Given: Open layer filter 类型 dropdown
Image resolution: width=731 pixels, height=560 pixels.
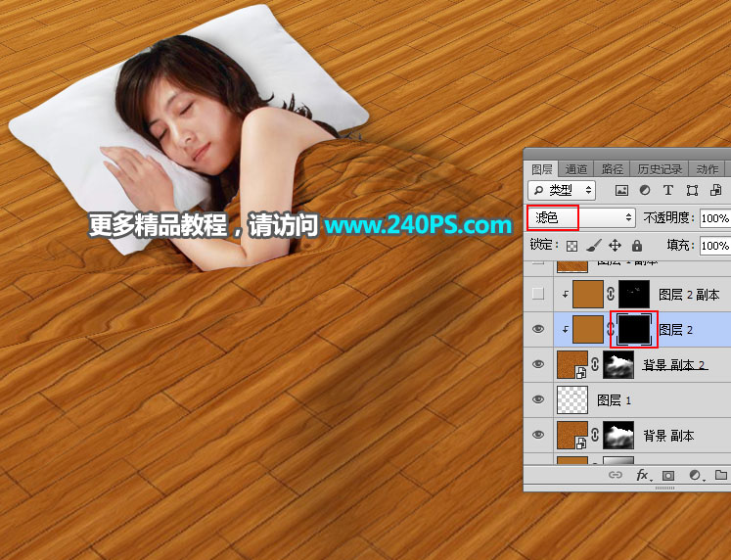Looking at the screenshot, I should (563, 190).
